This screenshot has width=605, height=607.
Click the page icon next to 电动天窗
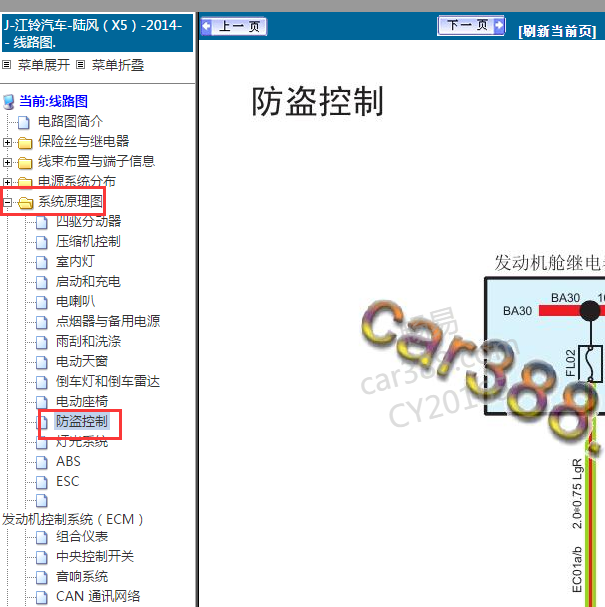click(42, 362)
